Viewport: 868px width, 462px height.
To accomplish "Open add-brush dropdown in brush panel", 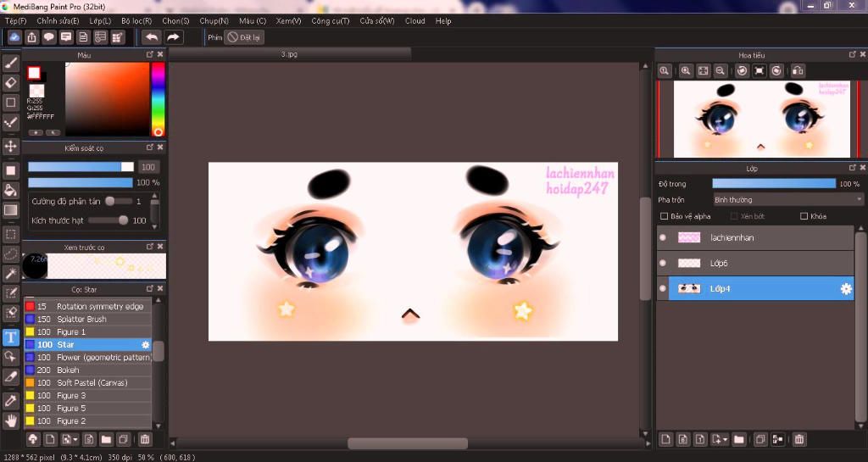I will [70, 439].
